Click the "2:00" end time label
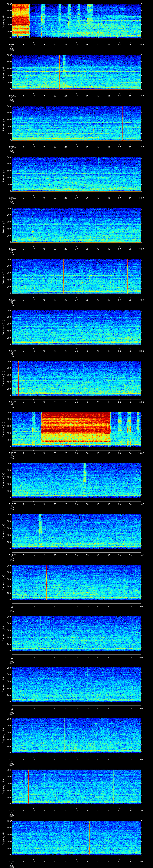Viewport: 153px width, 868px height. [x=141, y=44]
